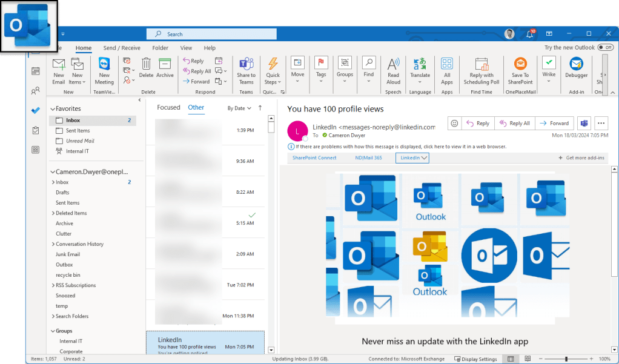Open the LinkedIn add-in dropdown
The image size is (619, 364).
414,157
